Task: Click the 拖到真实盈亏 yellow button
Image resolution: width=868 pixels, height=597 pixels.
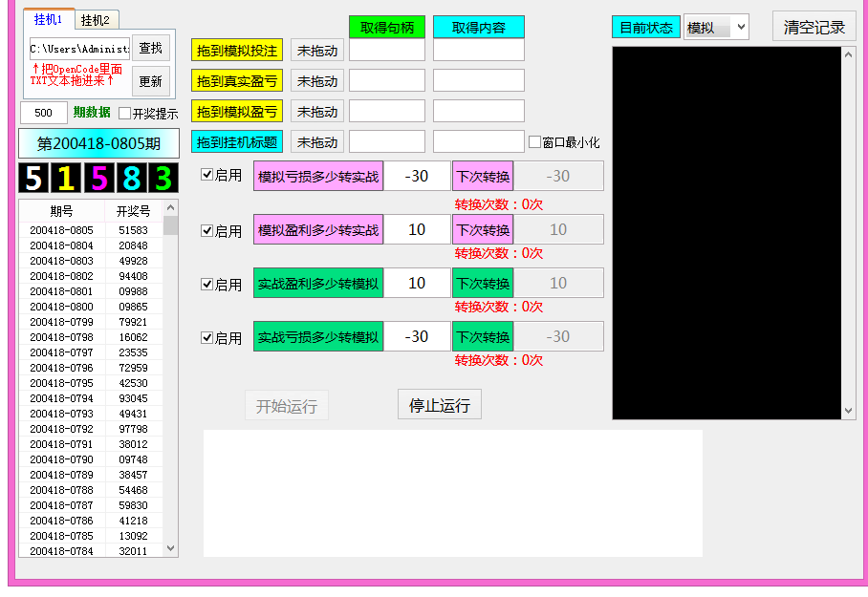Action: pyautogui.click(x=237, y=81)
